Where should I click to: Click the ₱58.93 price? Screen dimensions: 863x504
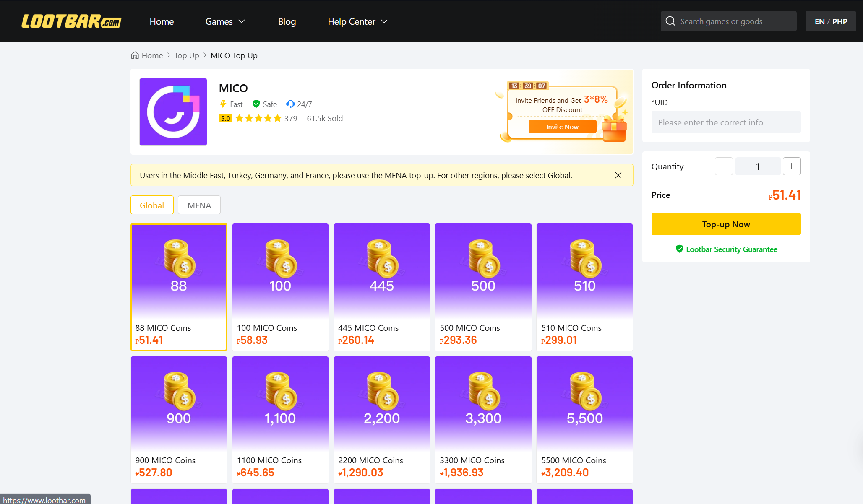pos(252,340)
